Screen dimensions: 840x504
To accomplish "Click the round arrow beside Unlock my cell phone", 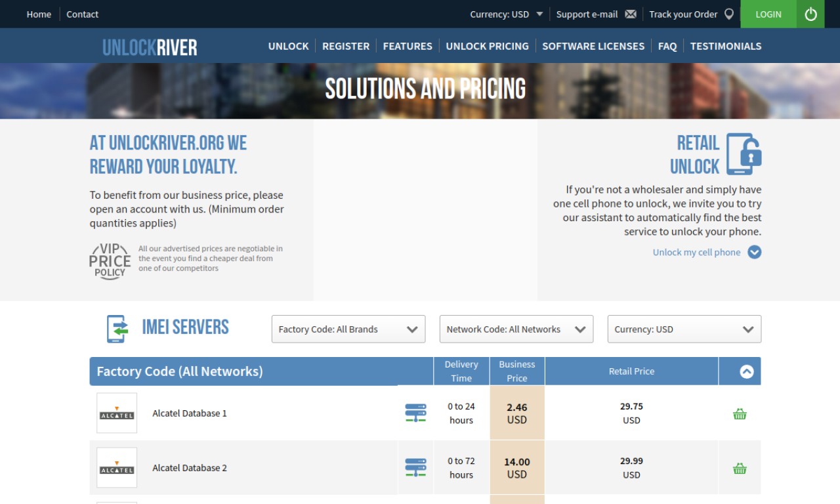I will [x=755, y=252].
